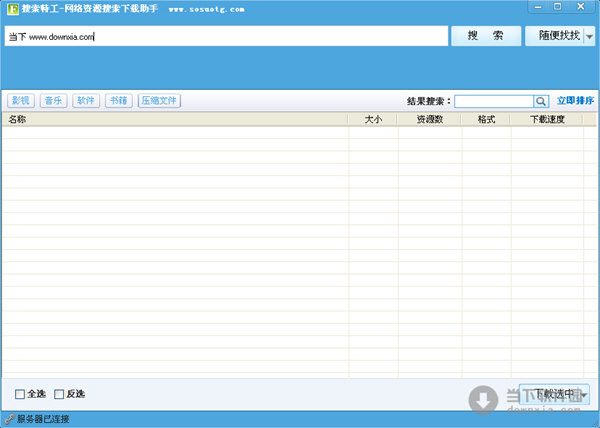Select the 音乐 category filter
Viewport: 600px width, 428px height.
(x=52, y=101)
